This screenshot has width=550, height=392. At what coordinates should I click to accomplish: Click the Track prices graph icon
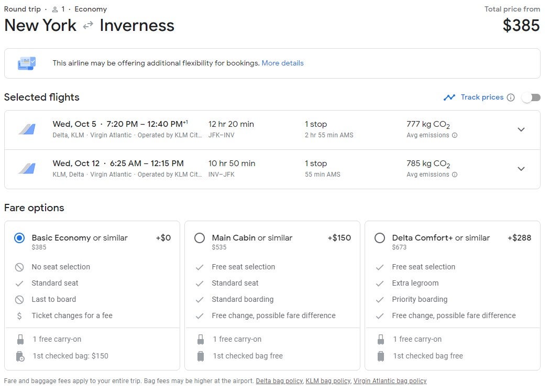click(x=449, y=97)
